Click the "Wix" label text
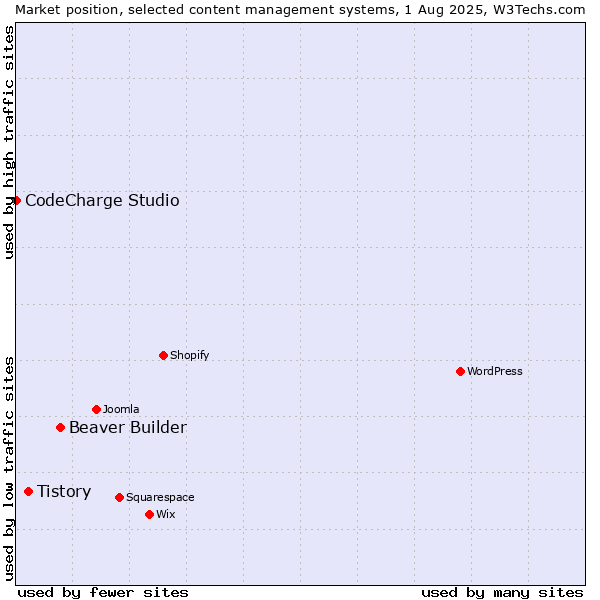 pos(166,514)
